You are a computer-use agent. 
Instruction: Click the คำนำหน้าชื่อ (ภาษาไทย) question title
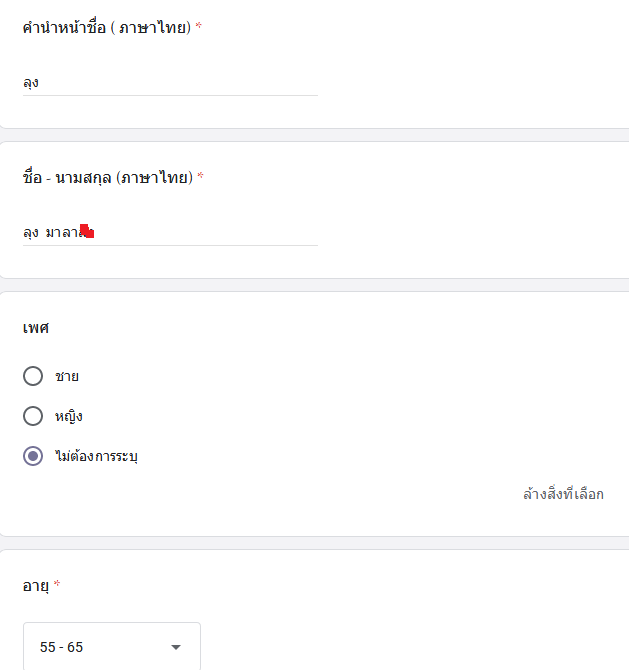(x=106, y=27)
